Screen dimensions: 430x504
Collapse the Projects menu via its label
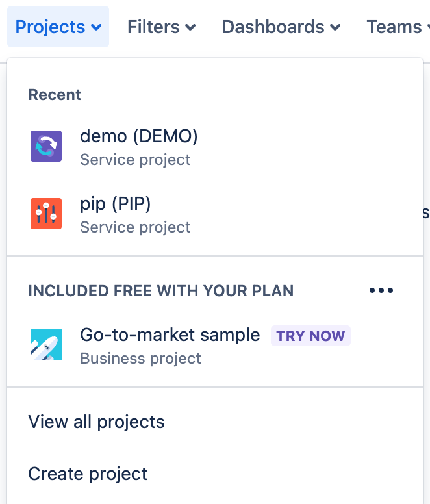pos(50,27)
